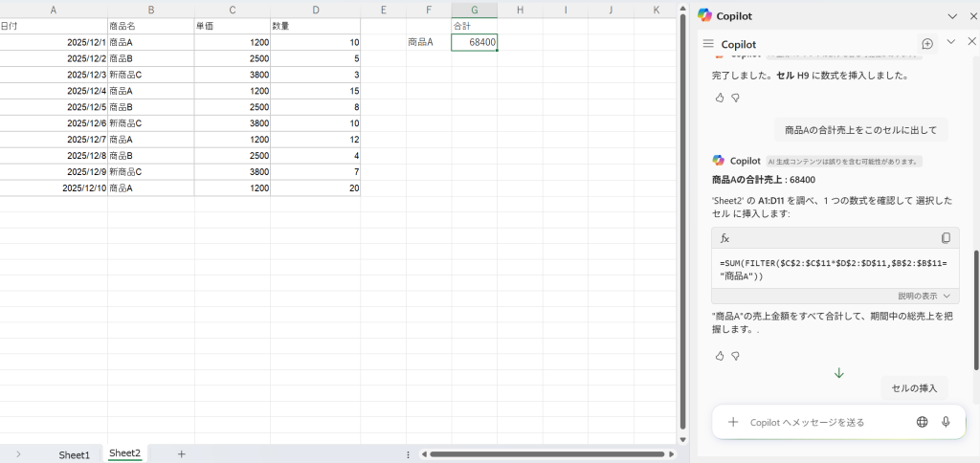
Task: Click the globe icon in message box
Action: point(922,422)
